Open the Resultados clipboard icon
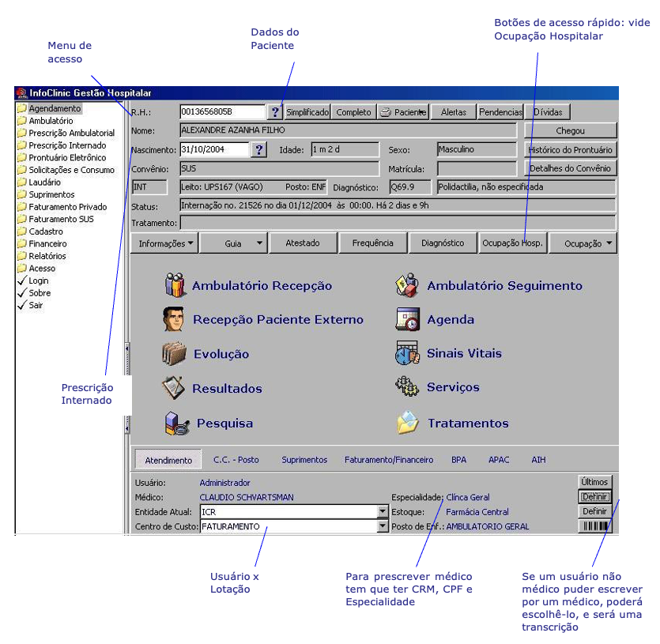This screenshot has width=660, height=644. 173,388
